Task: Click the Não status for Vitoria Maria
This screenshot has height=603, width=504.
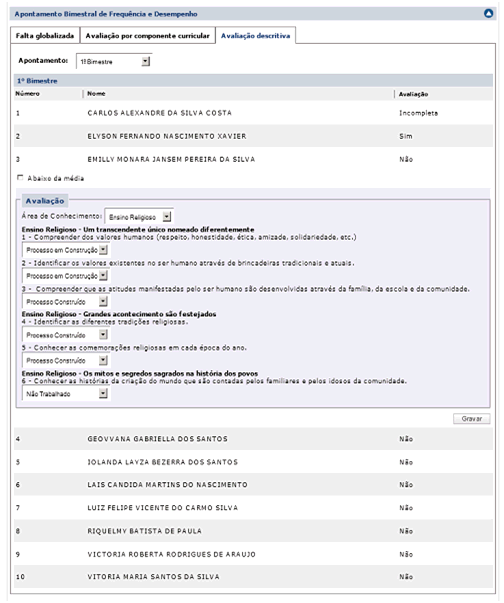Action: pos(406,576)
